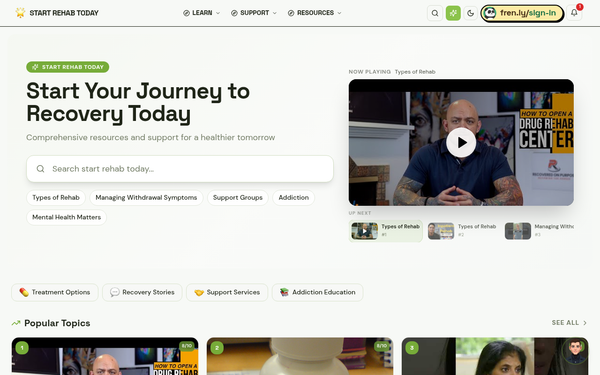Select the Mental Health Matters tag
The image size is (600, 375).
[67, 217]
